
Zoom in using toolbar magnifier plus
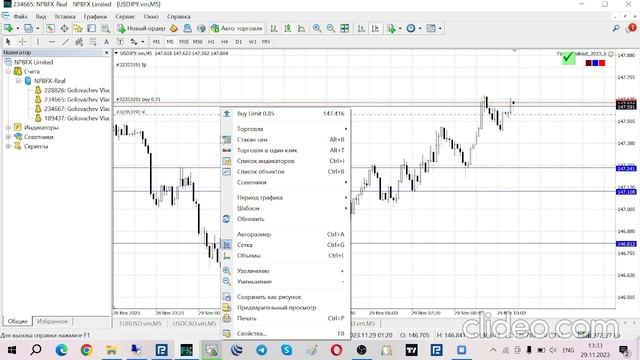pyautogui.click(x=317, y=28)
